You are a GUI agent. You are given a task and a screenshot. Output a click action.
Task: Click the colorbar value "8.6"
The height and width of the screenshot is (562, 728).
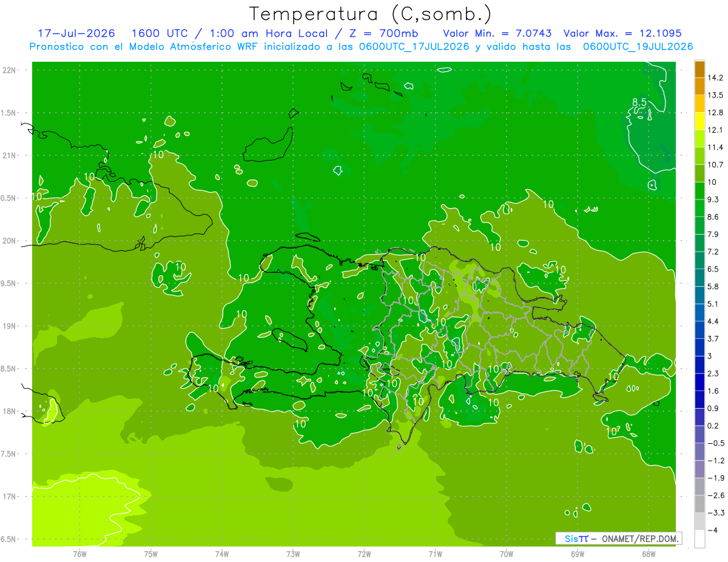pos(713,217)
